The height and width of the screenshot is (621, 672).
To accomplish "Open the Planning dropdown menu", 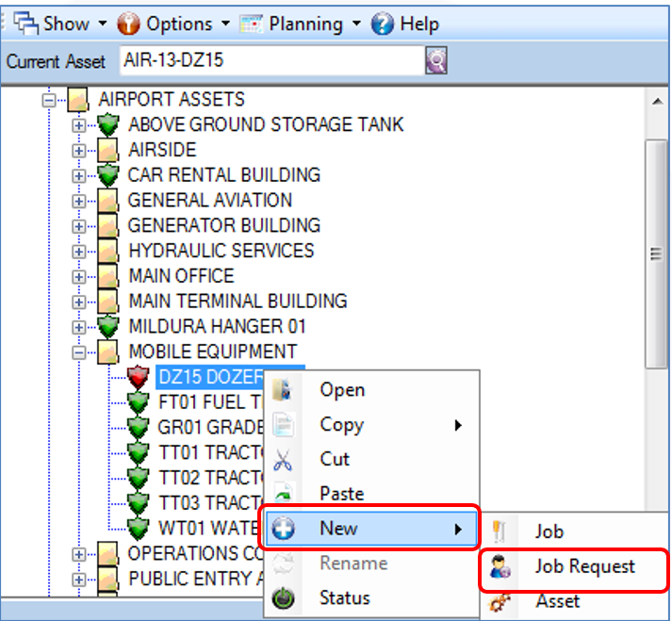I will [356, 24].
